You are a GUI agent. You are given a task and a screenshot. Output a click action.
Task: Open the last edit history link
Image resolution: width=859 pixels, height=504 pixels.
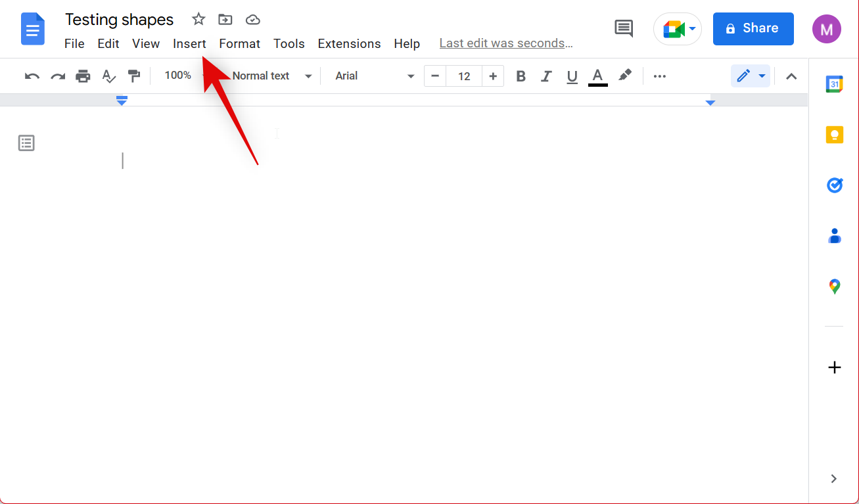coord(506,43)
